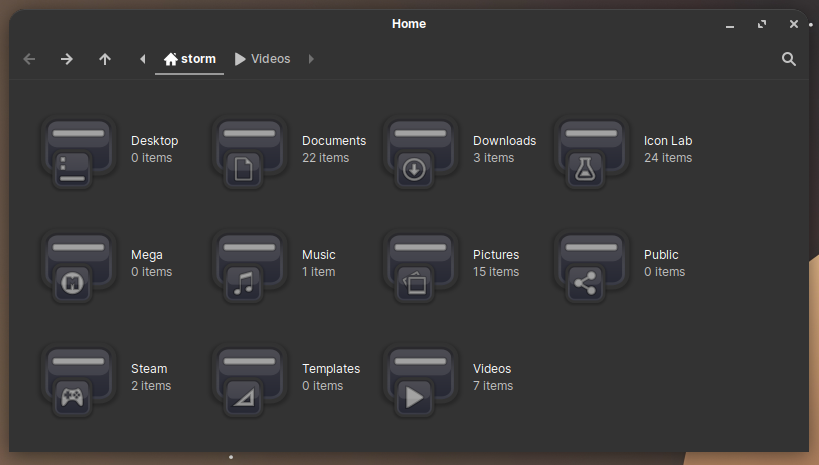Click the "Steam" folder name
This screenshot has height=465, width=819.
(149, 369)
